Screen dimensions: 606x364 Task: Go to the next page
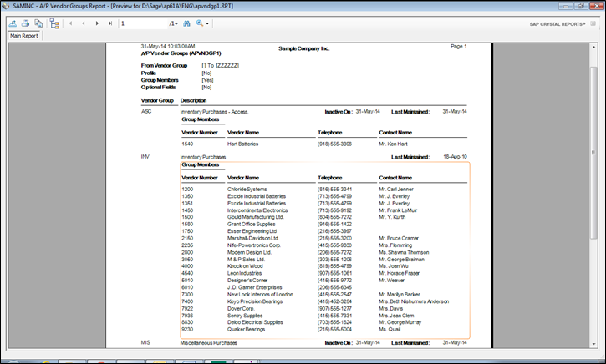click(x=97, y=23)
